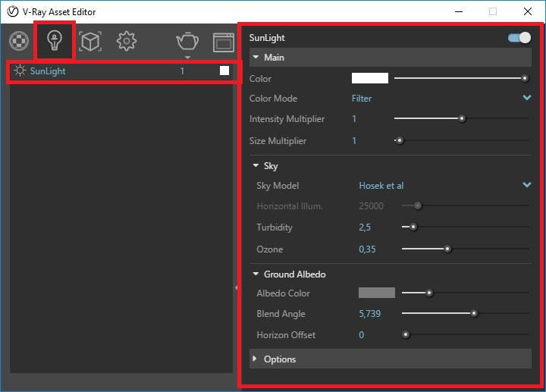Adjust the Size Multiplier slider handle
This screenshot has width=546, height=392.
pyautogui.click(x=400, y=140)
